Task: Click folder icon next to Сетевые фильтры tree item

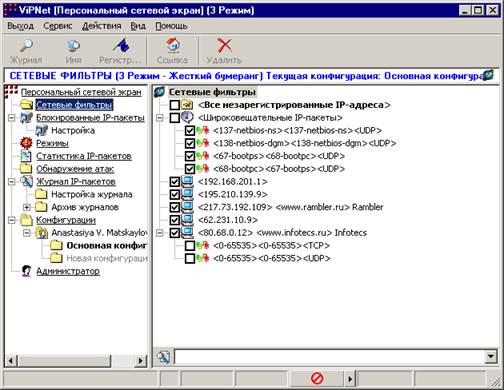Action: point(26,105)
